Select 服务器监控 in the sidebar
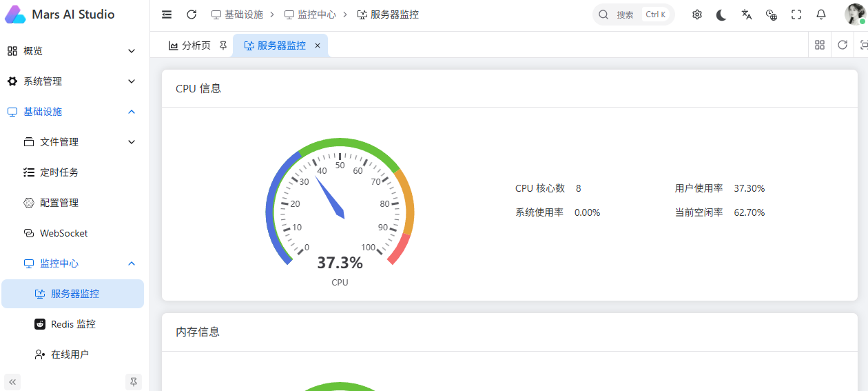Screen dimensions: 868x391 [x=72, y=294]
